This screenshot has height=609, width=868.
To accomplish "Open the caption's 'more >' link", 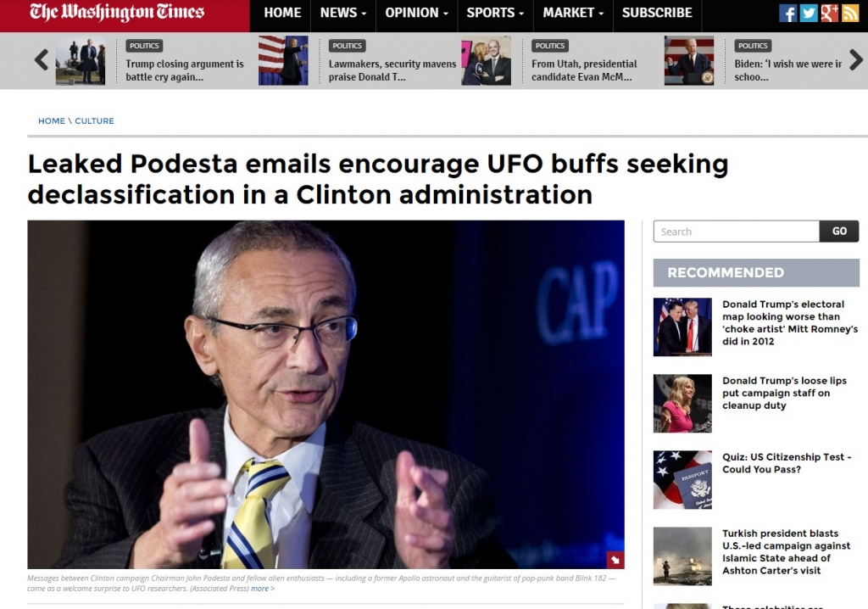I will [x=263, y=589].
